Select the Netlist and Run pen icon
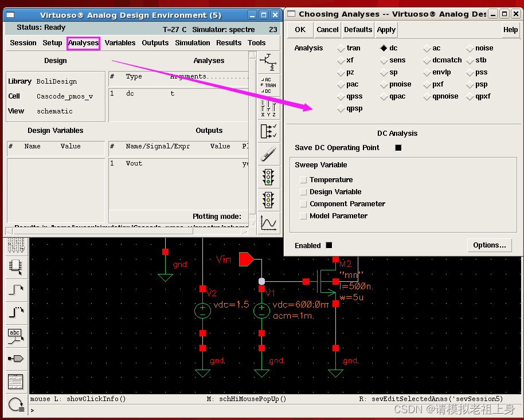Screen dimensions: 524x420 (x=269, y=154)
